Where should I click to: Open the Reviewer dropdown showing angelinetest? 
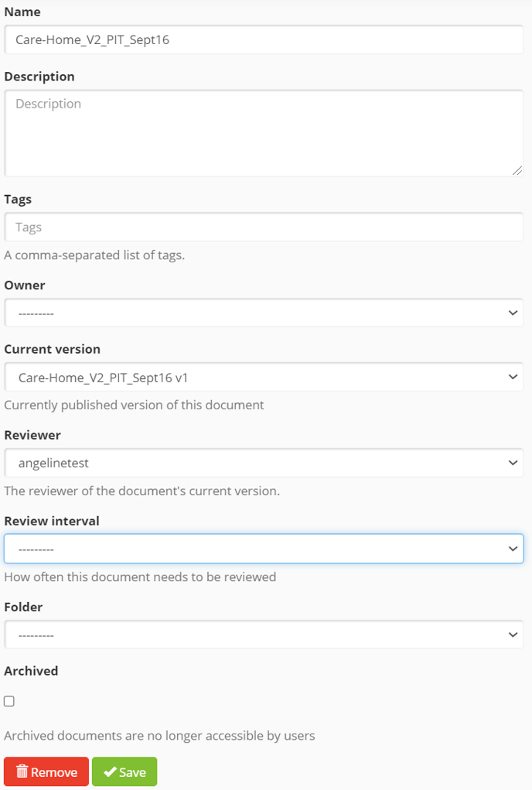coord(264,463)
